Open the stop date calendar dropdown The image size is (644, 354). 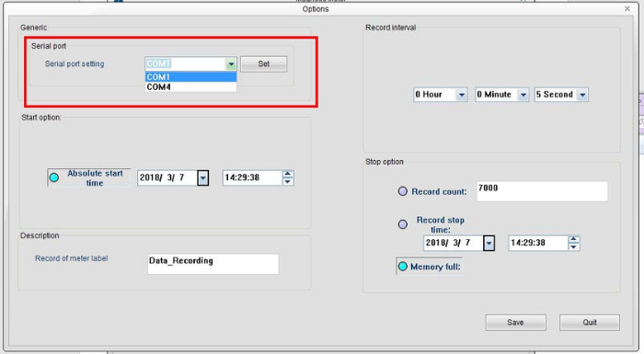489,243
